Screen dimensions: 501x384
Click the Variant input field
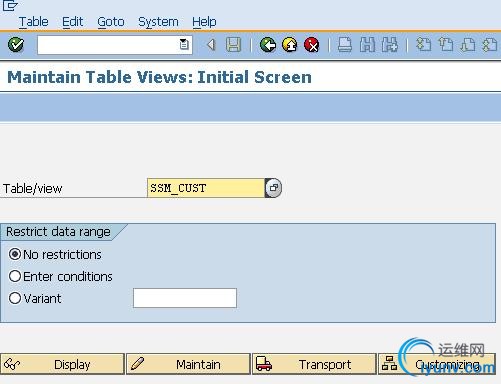click(x=185, y=298)
